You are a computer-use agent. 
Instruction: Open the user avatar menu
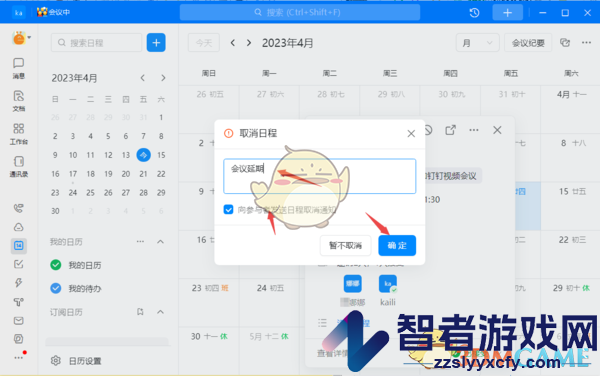pyautogui.click(x=21, y=38)
